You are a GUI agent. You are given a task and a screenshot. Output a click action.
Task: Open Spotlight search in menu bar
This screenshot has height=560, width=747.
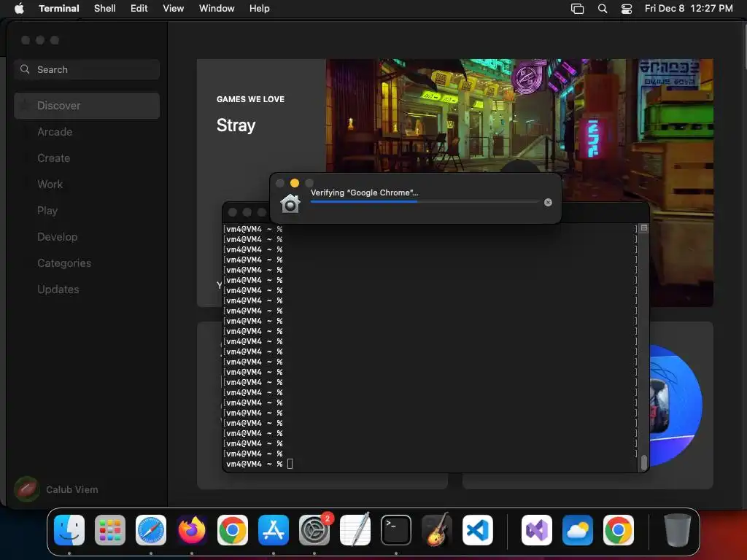[603, 8]
